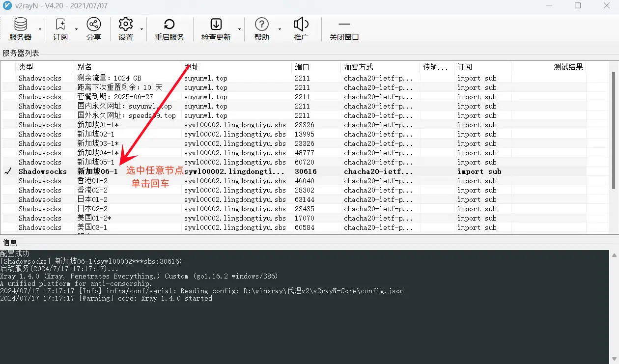Click the info log scrollbar up arrow
Viewport: 619px width, 364px height.
(x=614, y=255)
